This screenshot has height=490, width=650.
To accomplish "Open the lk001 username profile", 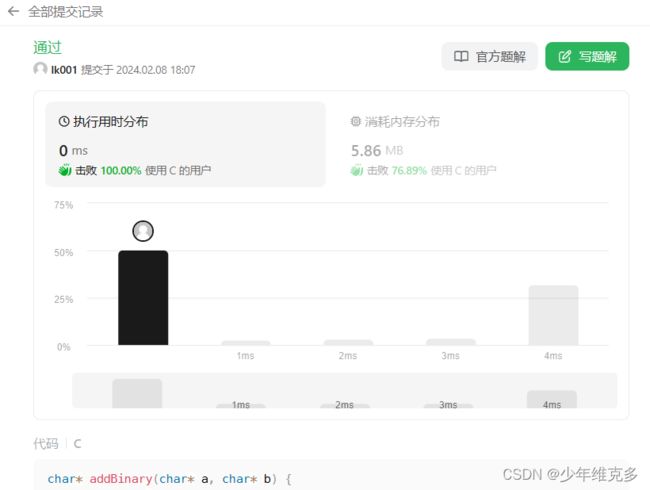I will click(x=64, y=70).
